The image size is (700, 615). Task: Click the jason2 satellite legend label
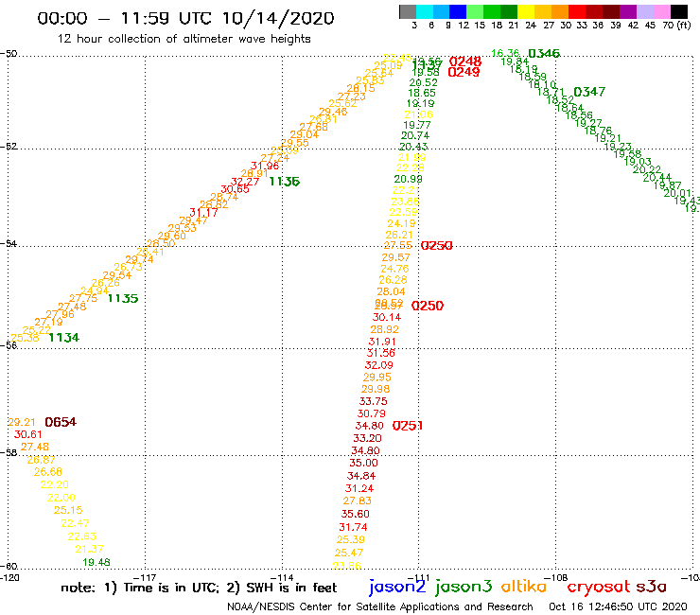pos(397,587)
